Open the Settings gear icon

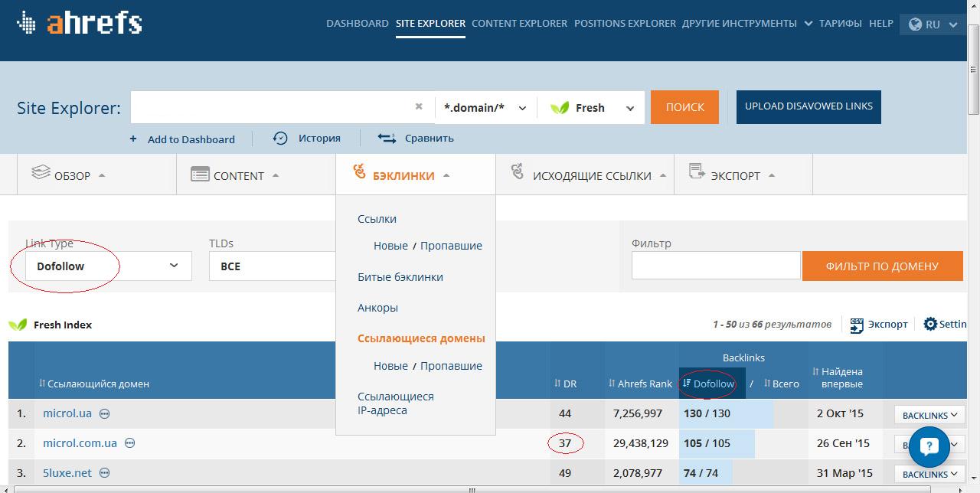coord(930,324)
